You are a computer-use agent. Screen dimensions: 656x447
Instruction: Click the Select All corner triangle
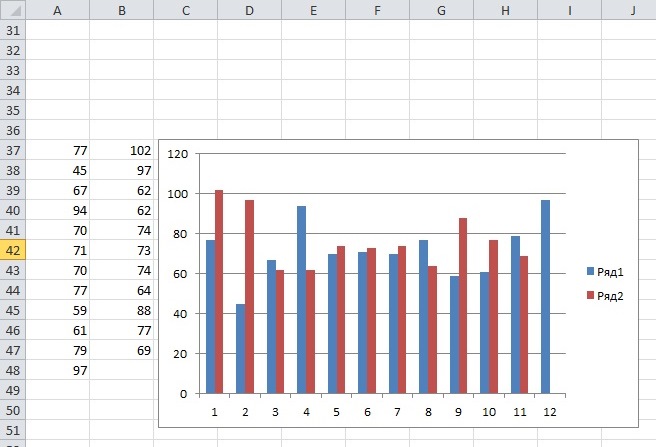[13, 10]
